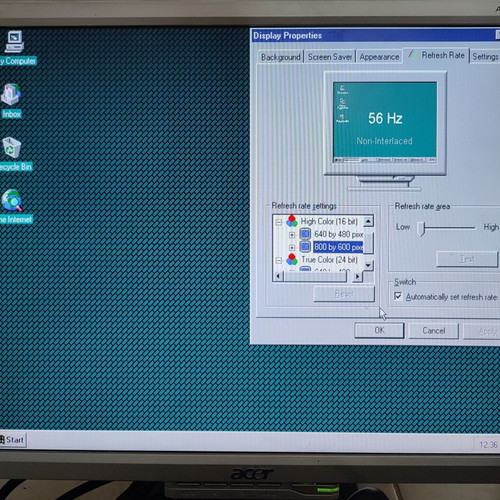The image size is (500, 500).
Task: Select the High Color (16 bit) row
Action: pos(329,221)
